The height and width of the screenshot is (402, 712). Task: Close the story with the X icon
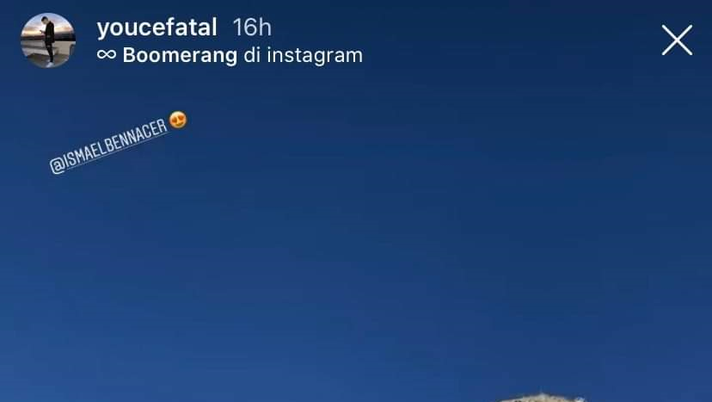(677, 40)
